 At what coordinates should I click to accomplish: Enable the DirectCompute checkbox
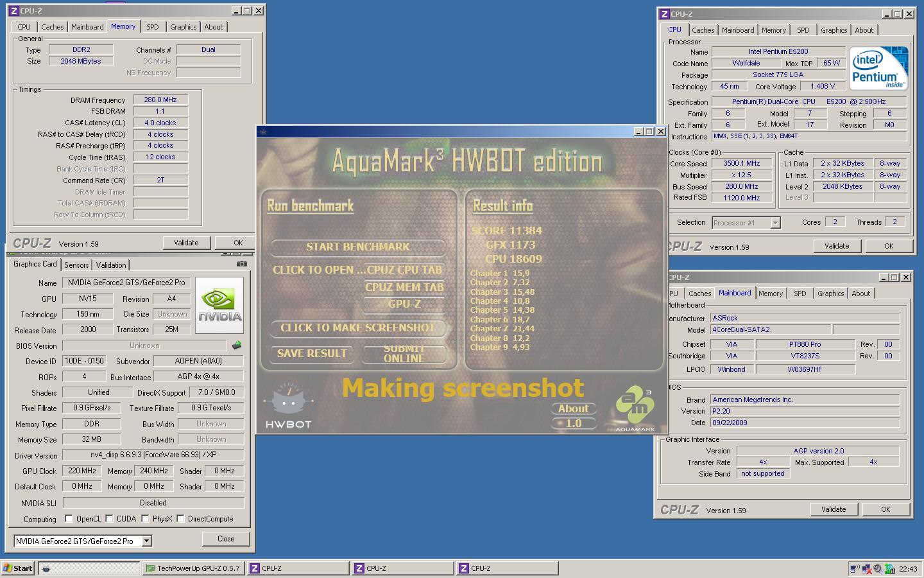(181, 519)
